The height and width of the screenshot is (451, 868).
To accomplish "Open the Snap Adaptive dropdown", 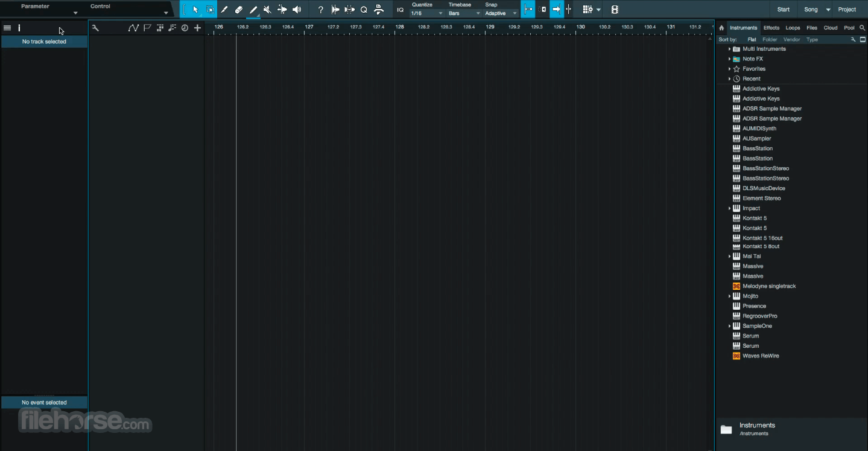I will (501, 13).
